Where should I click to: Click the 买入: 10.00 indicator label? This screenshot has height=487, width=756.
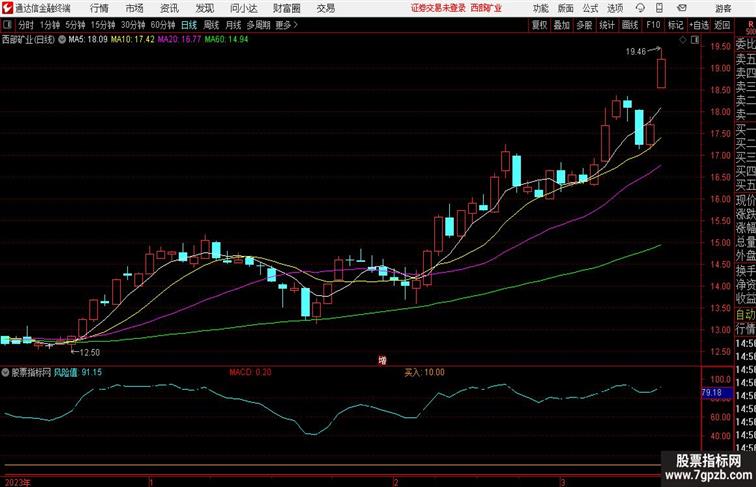coord(424,372)
